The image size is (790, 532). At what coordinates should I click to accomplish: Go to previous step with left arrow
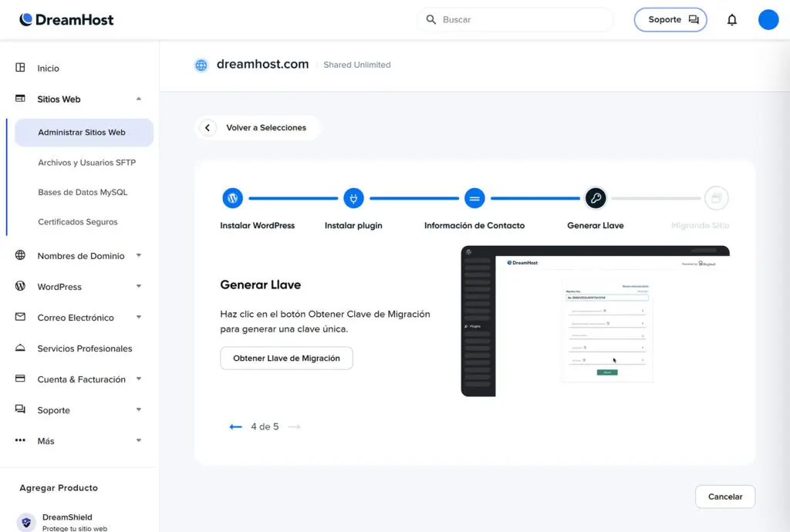235,427
